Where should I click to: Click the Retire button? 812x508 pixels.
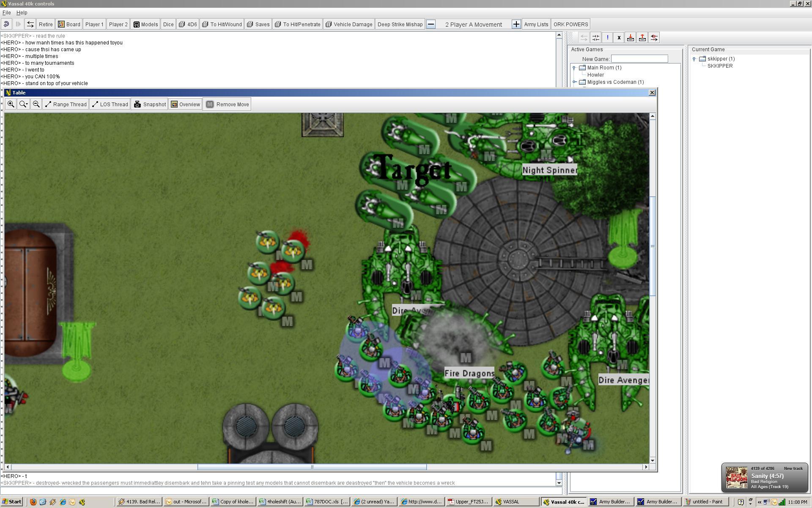tap(46, 24)
